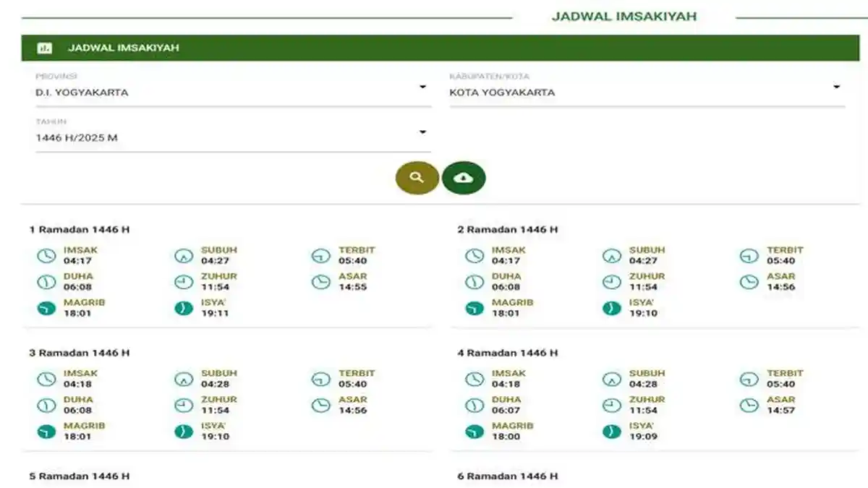
Task: Click the "1 Ramadan 1446 H" heading
Action: 80,230
